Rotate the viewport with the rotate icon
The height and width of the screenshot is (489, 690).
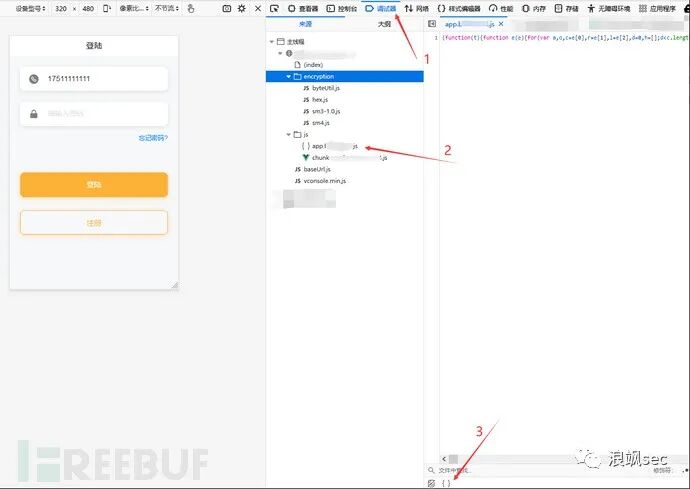tap(106, 8)
